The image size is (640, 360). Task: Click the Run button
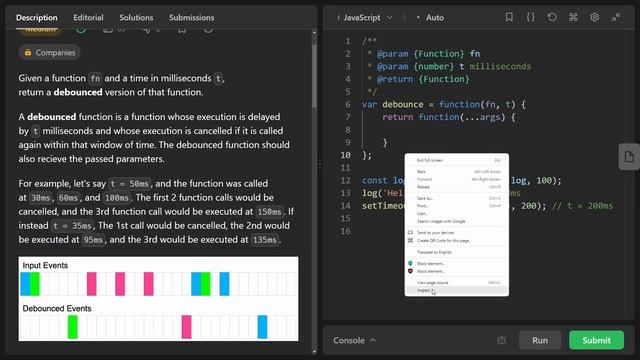pyautogui.click(x=540, y=340)
